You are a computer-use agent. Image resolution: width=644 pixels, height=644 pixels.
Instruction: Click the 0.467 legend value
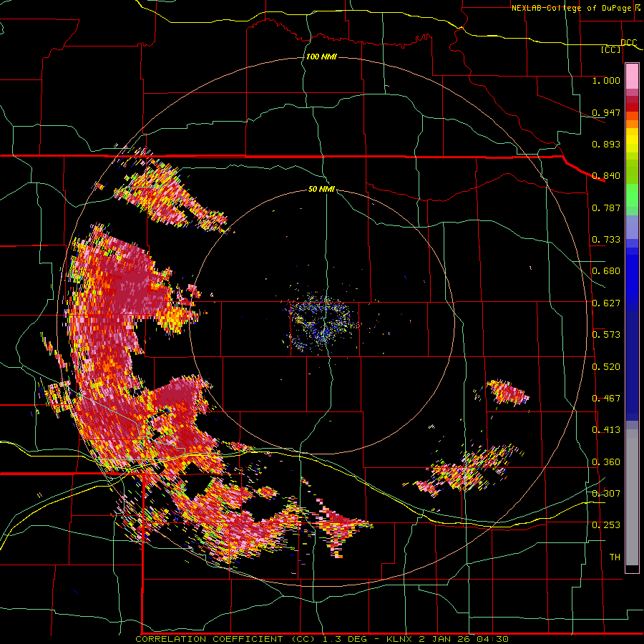click(606, 399)
